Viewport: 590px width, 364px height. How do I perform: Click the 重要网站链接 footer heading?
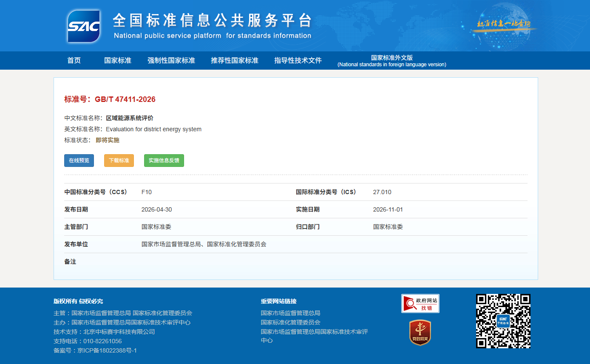coord(279,301)
